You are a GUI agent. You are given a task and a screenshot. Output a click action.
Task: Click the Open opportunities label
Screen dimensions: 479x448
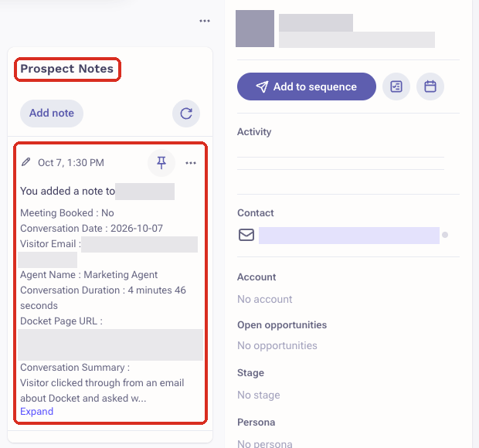282,325
